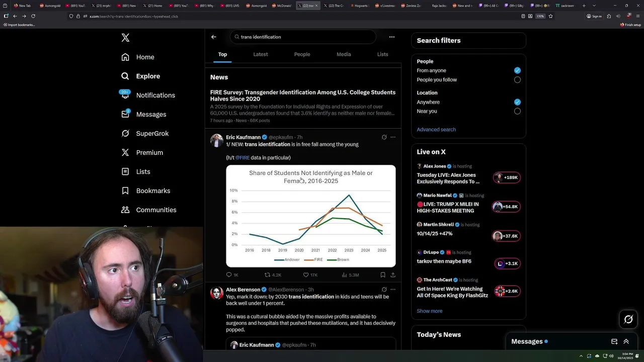View analytics showing 5.3M views
Image resolution: width=644 pixels, height=362 pixels.
pyautogui.click(x=350, y=275)
